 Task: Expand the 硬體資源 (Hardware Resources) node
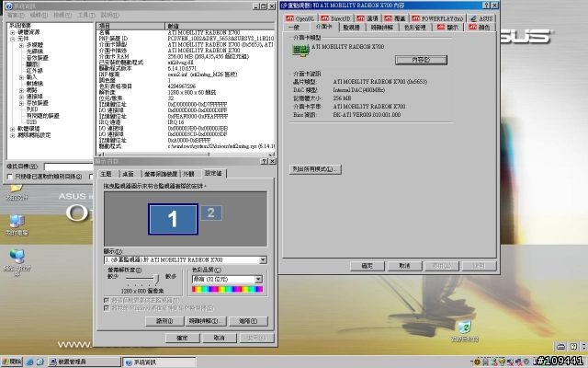pos(12,32)
